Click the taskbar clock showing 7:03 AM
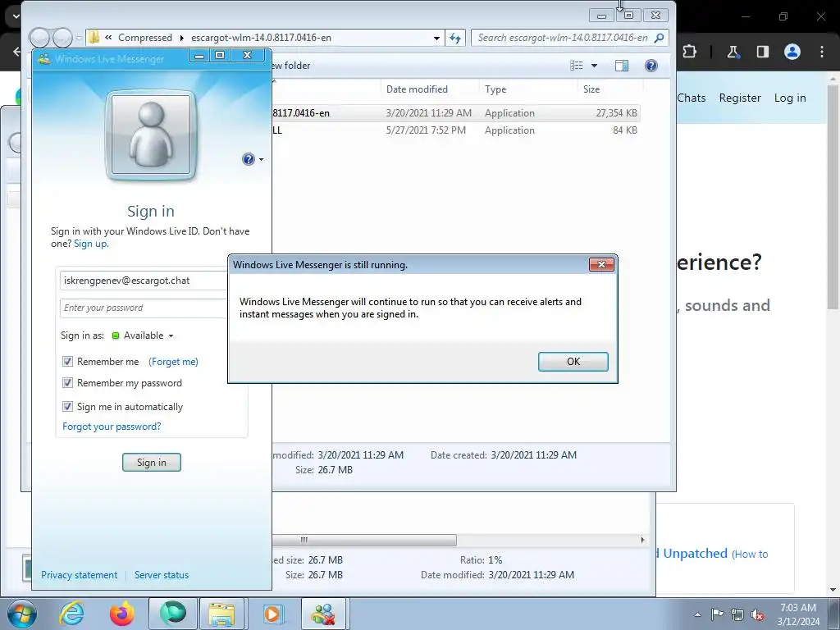This screenshot has height=630, width=840. coord(798,614)
